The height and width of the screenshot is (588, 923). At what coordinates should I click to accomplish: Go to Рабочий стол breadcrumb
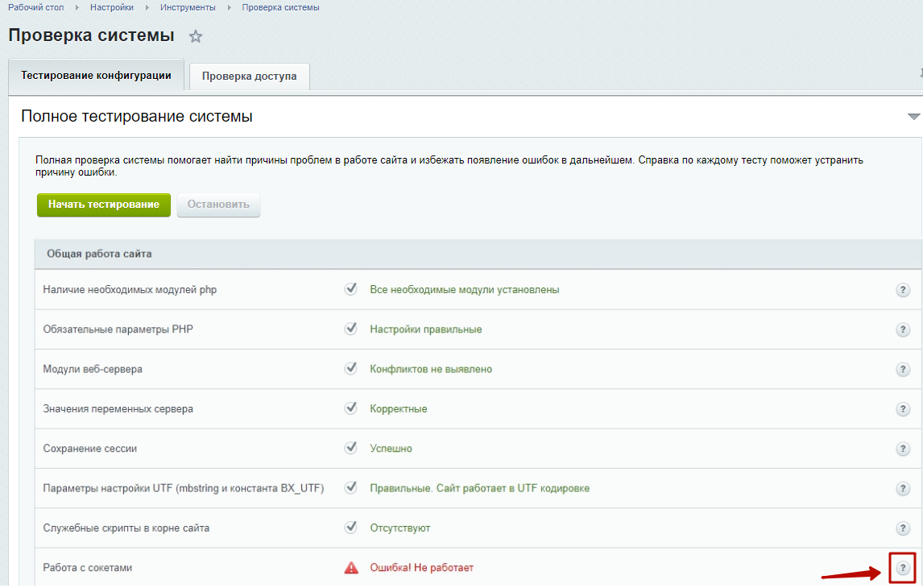point(36,7)
